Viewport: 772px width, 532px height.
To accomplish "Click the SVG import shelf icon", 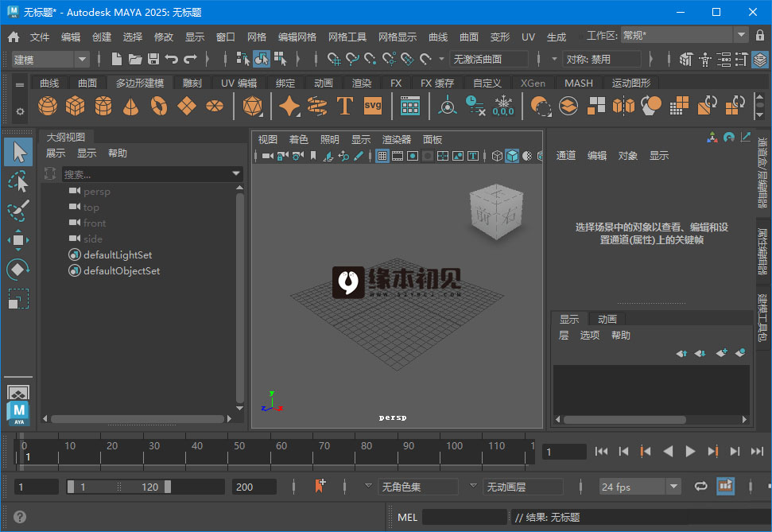I will coord(373,106).
